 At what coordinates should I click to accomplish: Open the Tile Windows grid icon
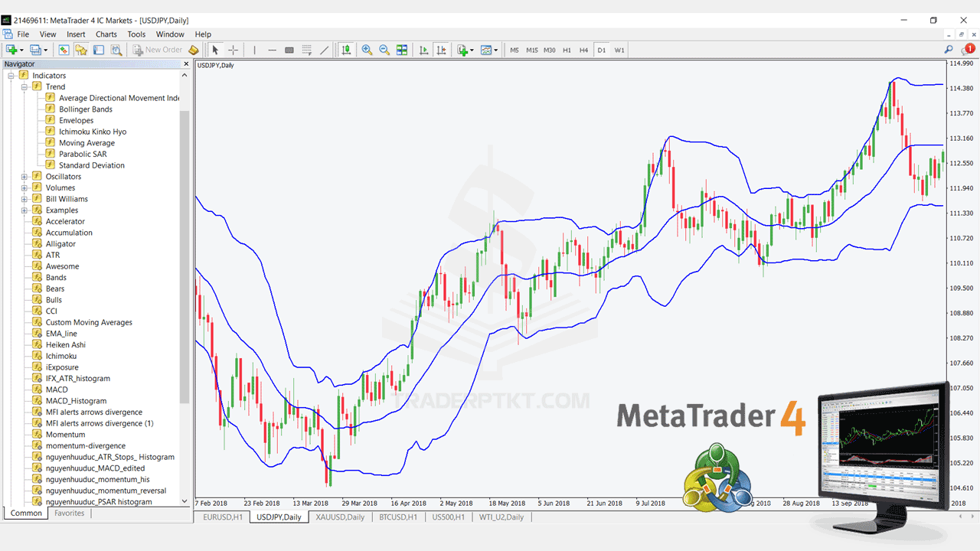click(x=402, y=50)
